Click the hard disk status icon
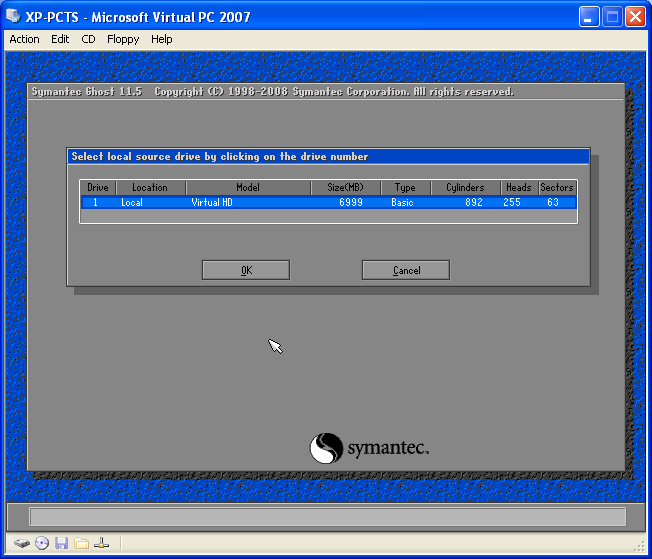 [22, 543]
